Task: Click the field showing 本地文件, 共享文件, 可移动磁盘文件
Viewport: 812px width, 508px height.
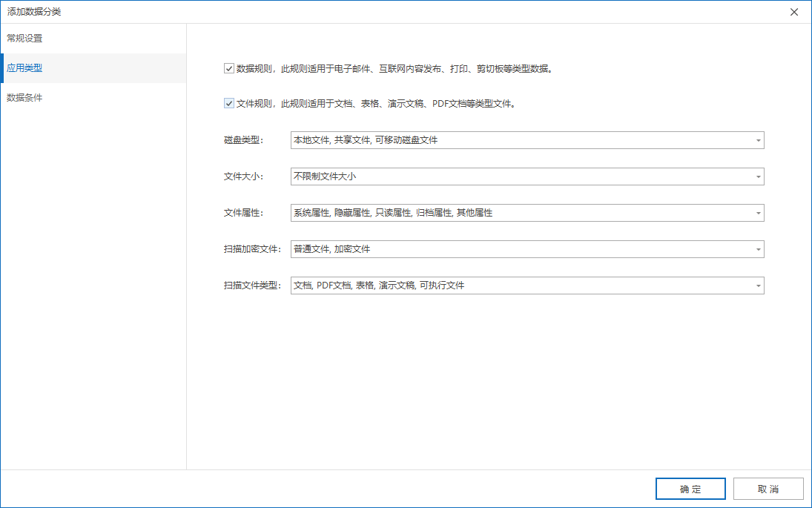Action: 519,140
